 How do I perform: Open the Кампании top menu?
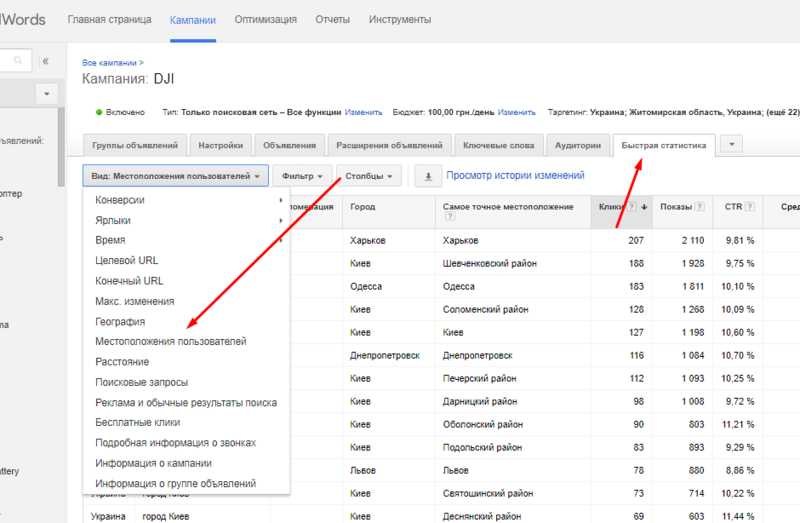tap(193, 20)
